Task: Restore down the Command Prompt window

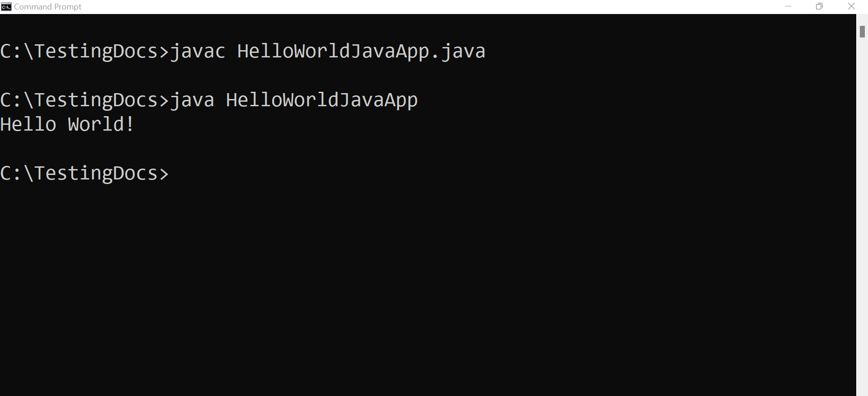Action: pyautogui.click(x=819, y=6)
